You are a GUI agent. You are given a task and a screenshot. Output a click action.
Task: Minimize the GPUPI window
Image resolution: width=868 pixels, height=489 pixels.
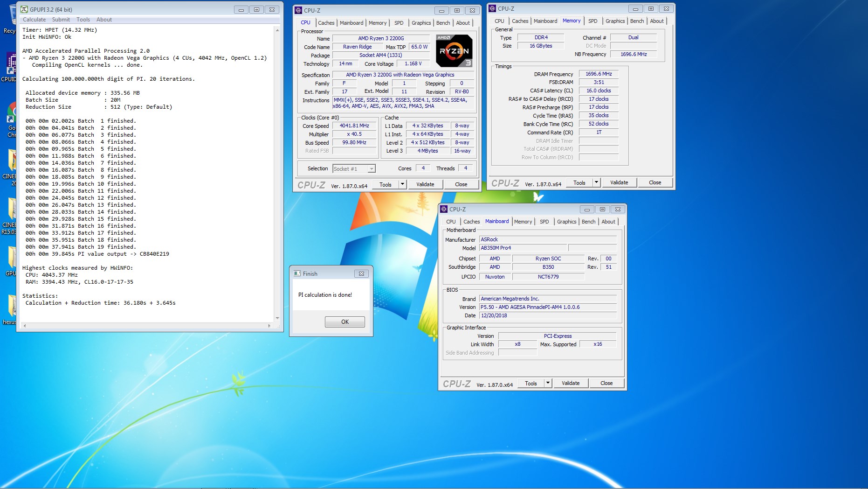pyautogui.click(x=241, y=9)
